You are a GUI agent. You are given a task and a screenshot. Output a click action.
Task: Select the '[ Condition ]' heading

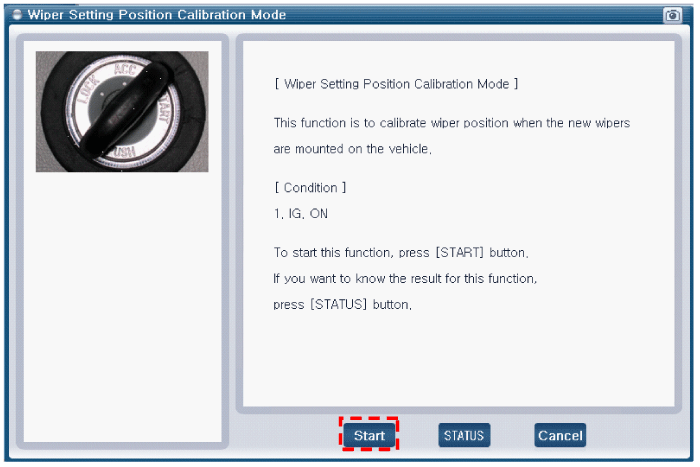coord(310,188)
